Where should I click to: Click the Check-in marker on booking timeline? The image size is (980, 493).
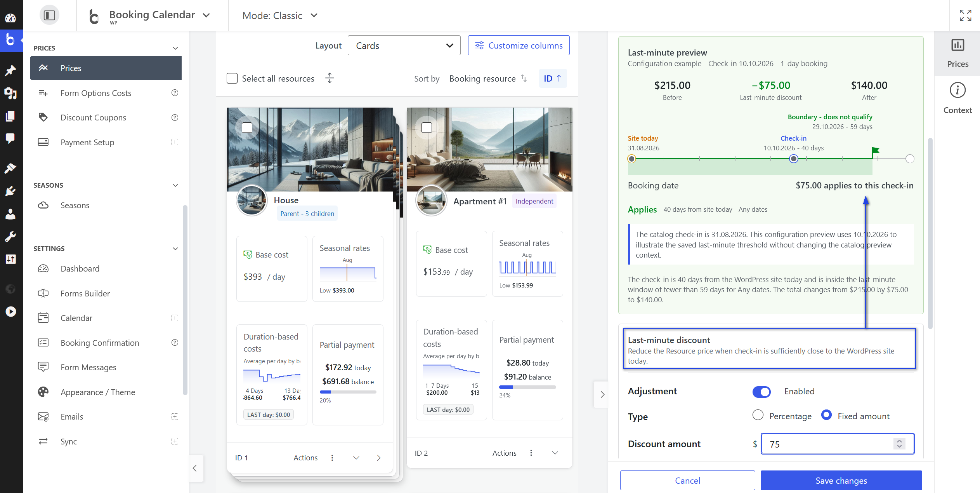[x=794, y=159]
